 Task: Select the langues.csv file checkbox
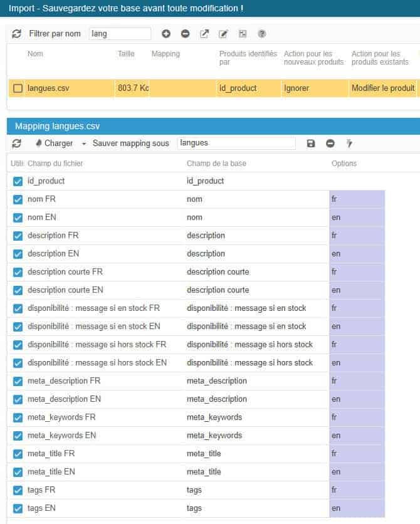click(x=18, y=88)
